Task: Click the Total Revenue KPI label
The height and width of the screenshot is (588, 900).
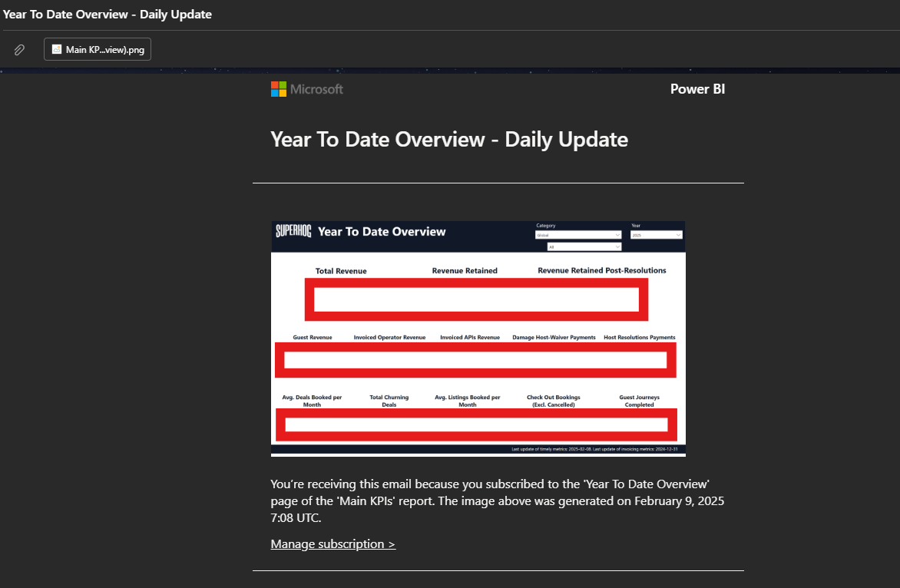Action: 341,271
